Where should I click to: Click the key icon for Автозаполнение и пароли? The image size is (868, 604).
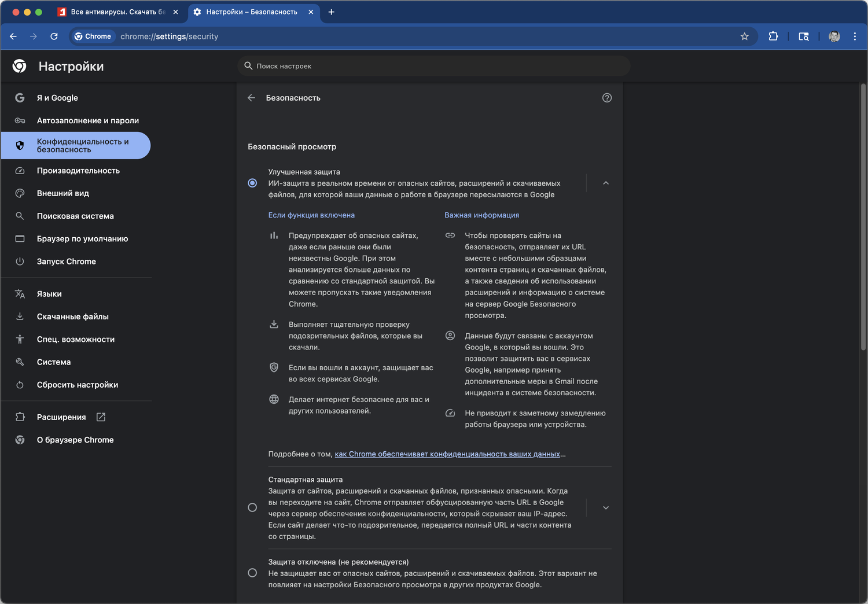(20, 120)
